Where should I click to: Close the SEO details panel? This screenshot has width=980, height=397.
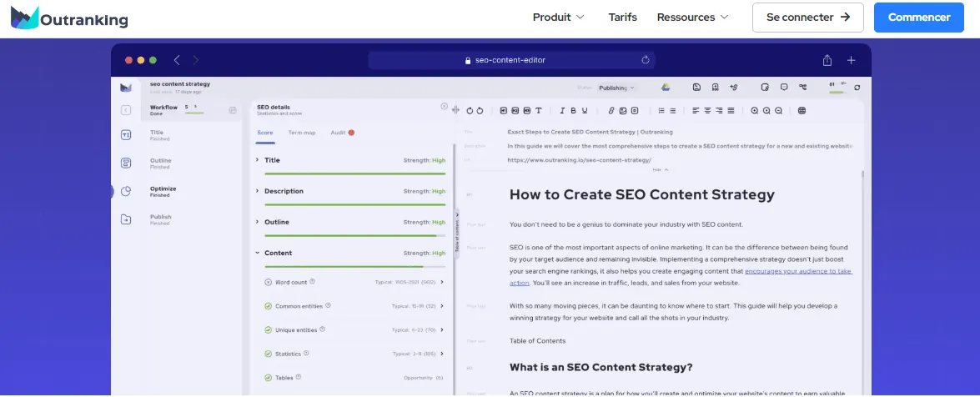[445, 106]
